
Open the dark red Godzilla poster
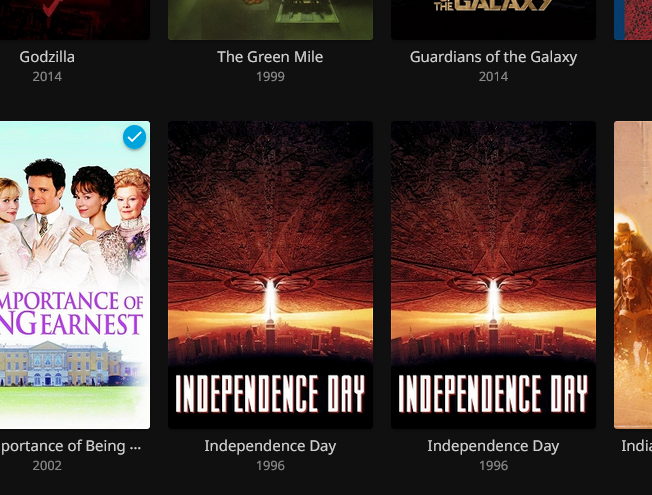coord(75,20)
